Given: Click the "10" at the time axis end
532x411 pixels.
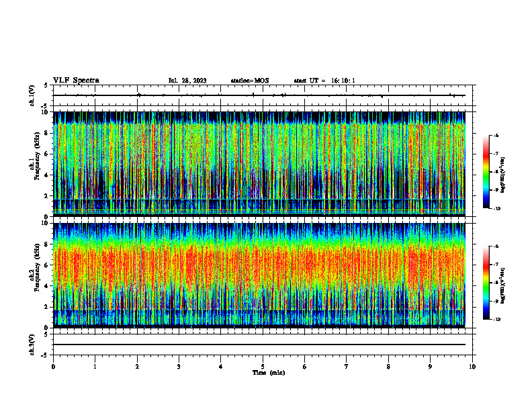Looking at the screenshot, I should (x=472, y=367).
